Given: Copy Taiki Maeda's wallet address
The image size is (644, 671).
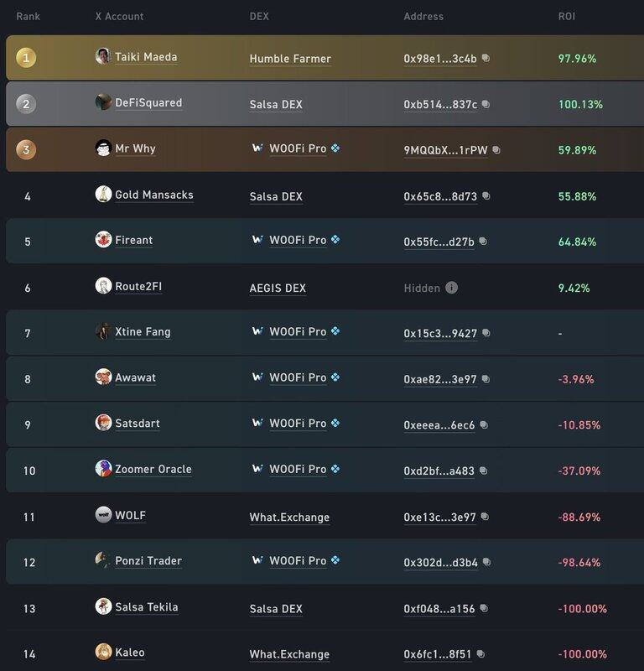Looking at the screenshot, I should click(486, 59).
